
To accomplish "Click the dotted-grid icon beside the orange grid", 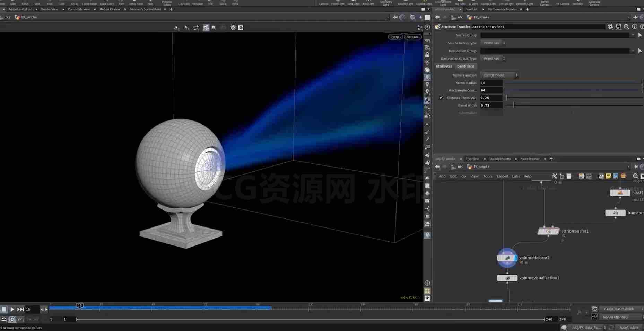I will click(x=589, y=176).
